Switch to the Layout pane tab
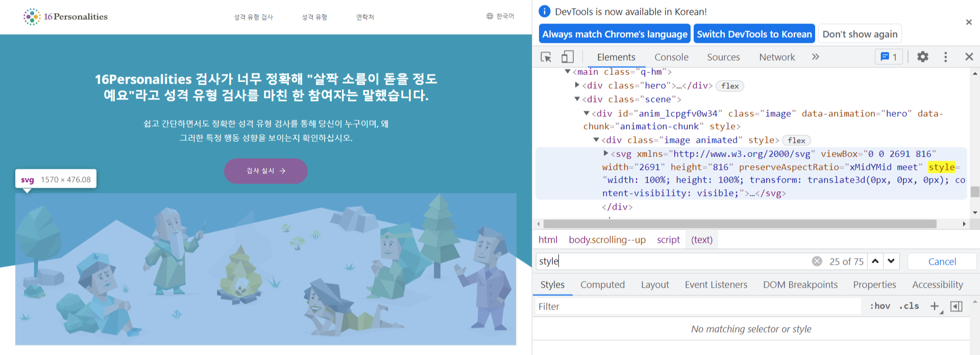This screenshot has height=355, width=980. 655,285
